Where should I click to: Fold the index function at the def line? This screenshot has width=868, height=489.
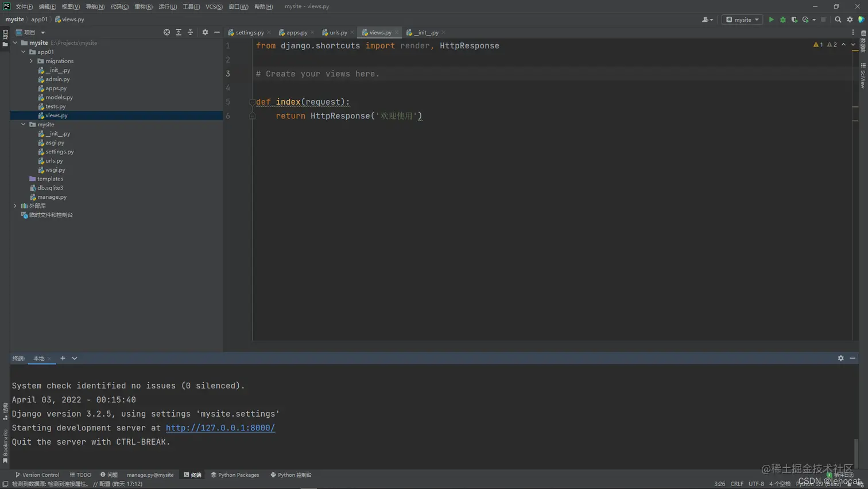coord(252,102)
